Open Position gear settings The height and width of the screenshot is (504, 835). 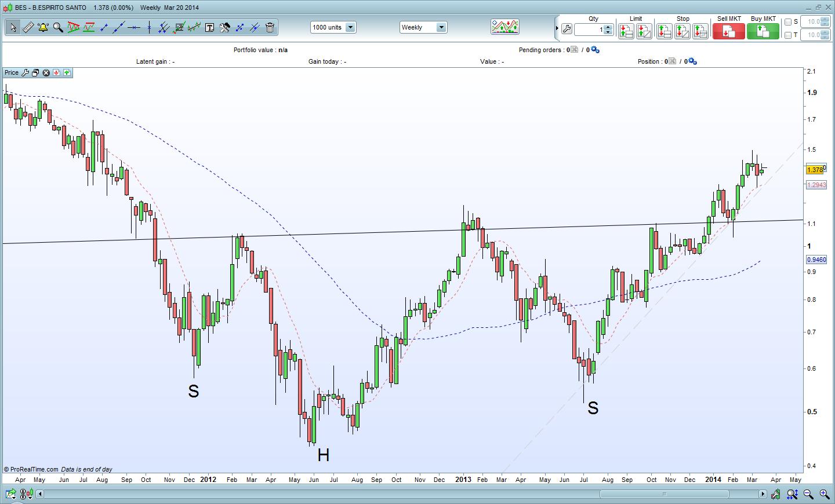[693, 61]
